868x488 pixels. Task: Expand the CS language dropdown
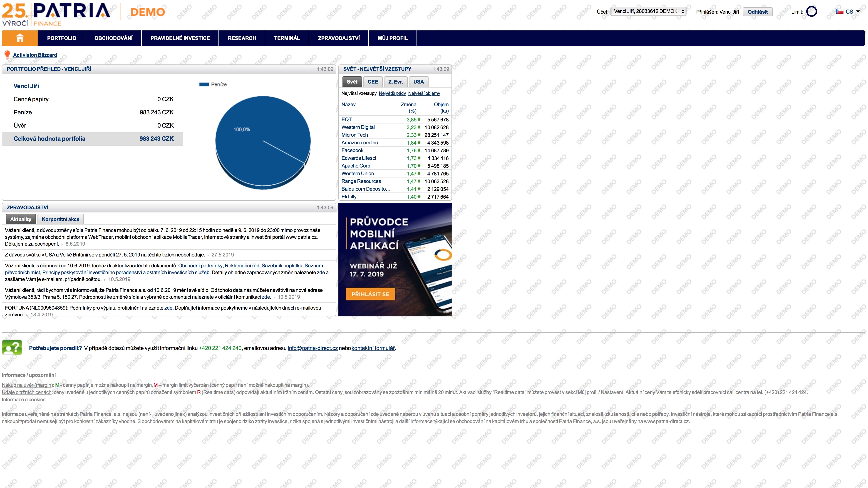[x=858, y=11]
